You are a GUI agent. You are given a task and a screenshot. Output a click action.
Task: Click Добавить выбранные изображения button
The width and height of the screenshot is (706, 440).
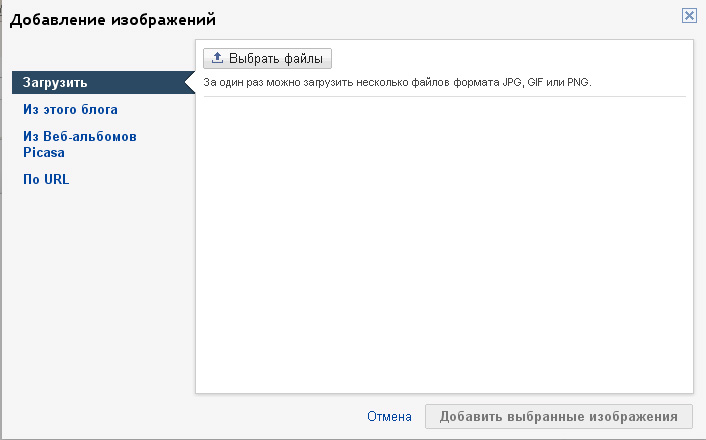click(x=559, y=417)
